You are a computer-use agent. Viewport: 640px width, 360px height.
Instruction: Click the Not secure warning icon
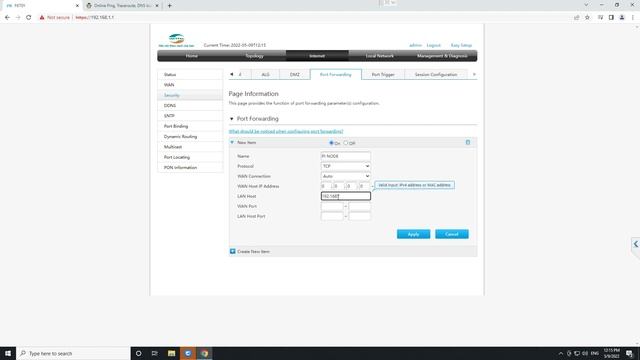click(42, 18)
